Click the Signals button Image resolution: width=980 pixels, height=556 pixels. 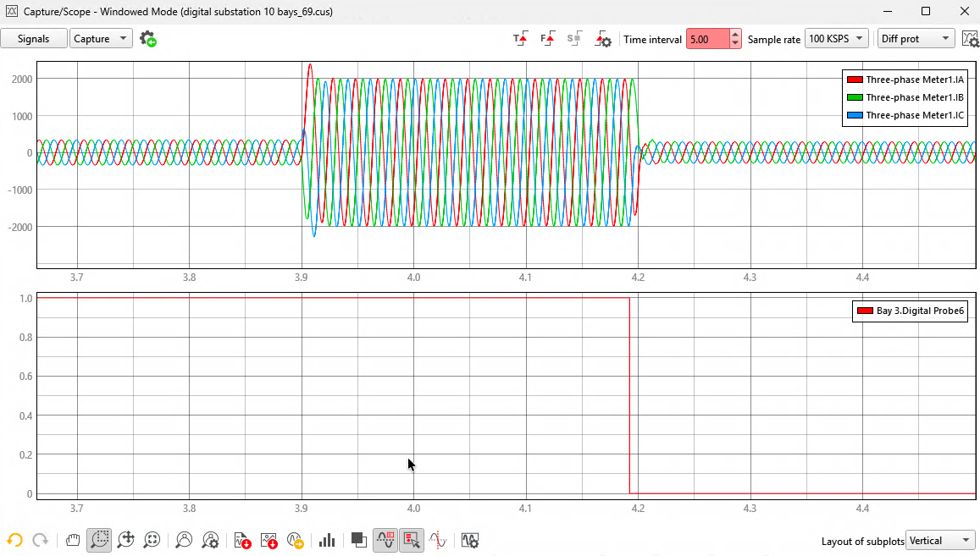point(34,39)
